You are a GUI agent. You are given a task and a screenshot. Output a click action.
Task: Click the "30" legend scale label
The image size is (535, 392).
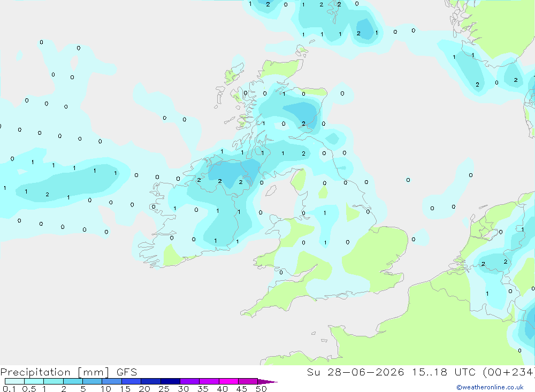183,389
